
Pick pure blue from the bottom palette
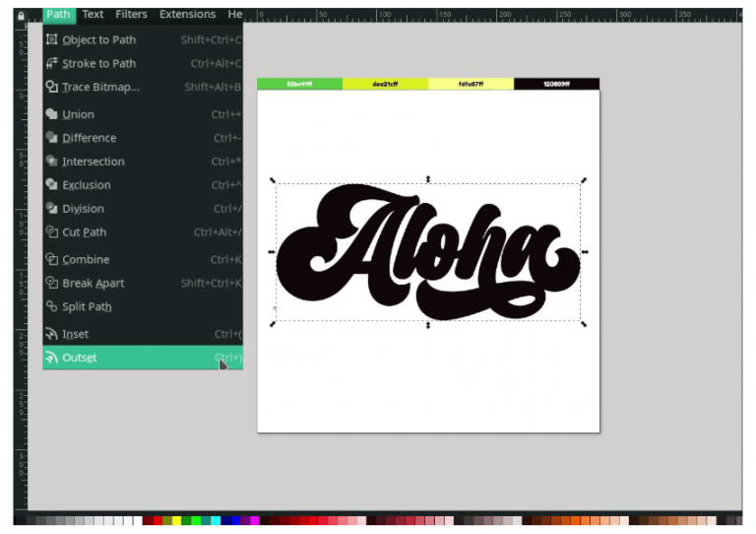(235, 520)
